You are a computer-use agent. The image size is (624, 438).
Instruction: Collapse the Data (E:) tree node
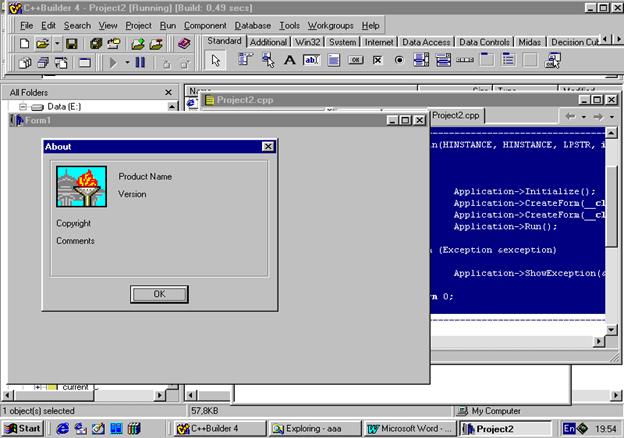pyautogui.click(x=23, y=107)
